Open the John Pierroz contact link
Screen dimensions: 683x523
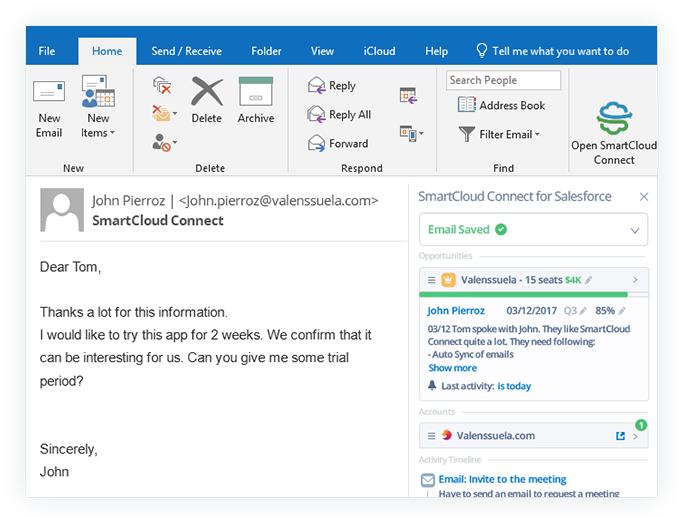[x=456, y=310]
